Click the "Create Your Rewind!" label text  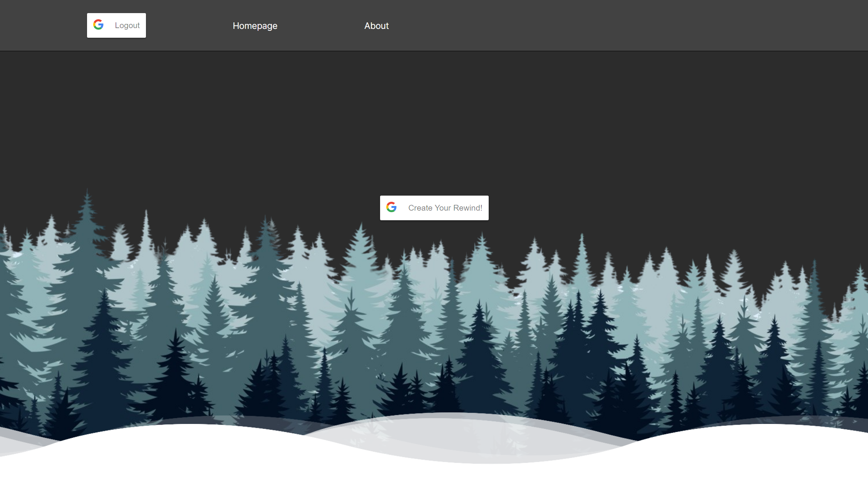pyautogui.click(x=445, y=208)
